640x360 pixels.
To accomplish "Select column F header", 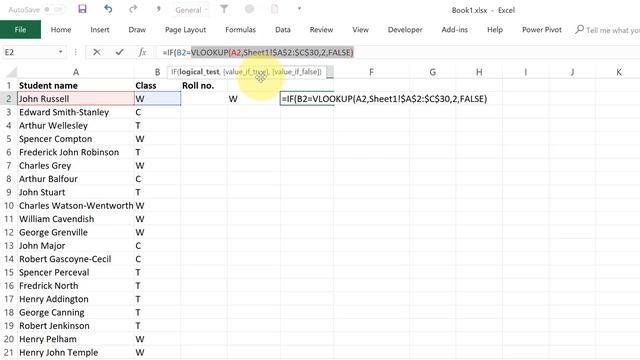I will [371, 72].
